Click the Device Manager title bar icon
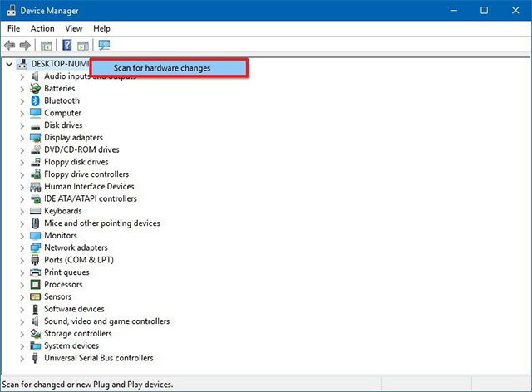The image size is (532, 392). pyautogui.click(x=11, y=10)
